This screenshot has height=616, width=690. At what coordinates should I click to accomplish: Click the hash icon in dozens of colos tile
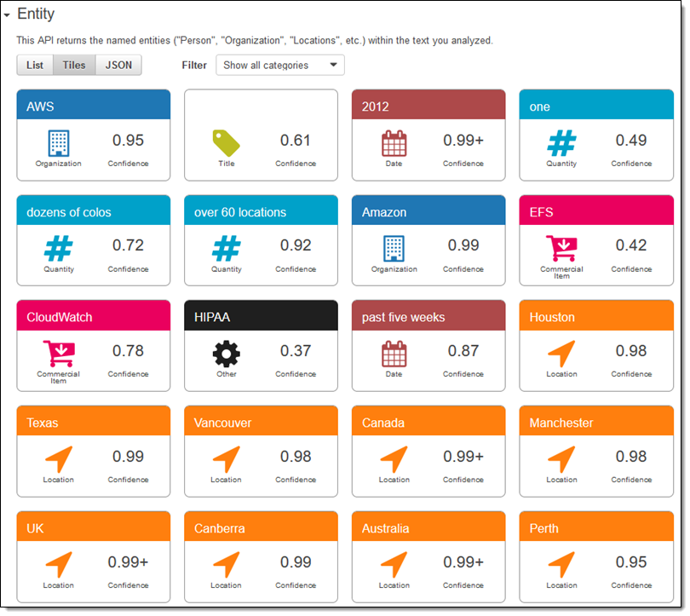point(59,249)
